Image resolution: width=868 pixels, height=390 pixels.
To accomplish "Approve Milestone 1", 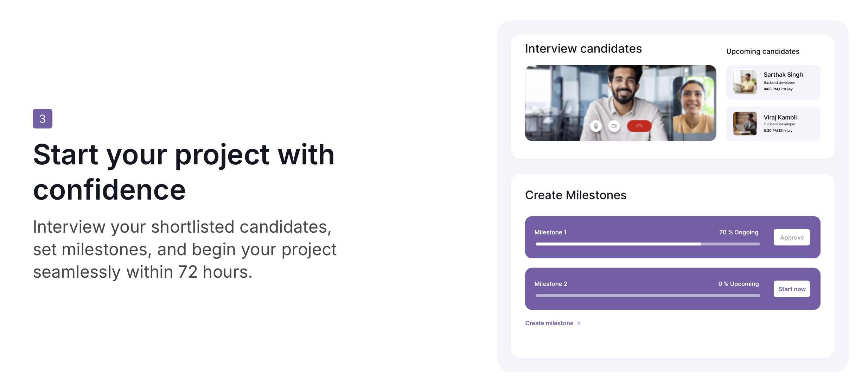I will point(791,237).
